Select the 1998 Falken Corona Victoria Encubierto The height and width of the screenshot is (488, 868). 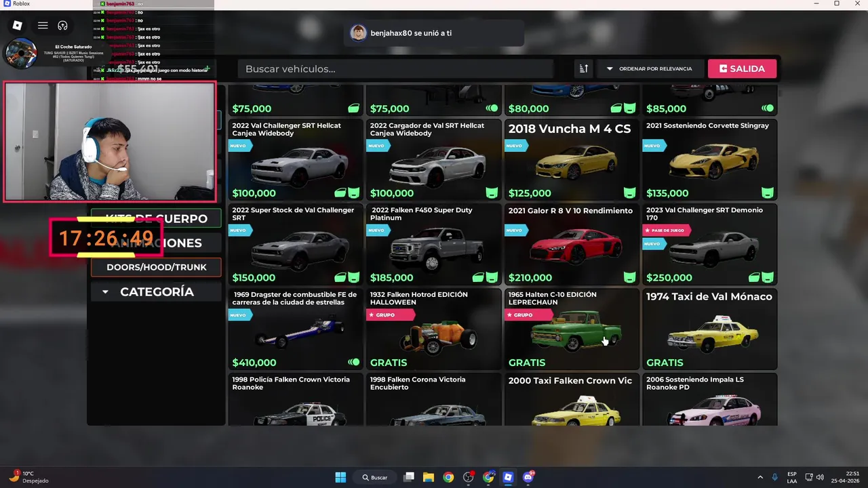tap(433, 400)
